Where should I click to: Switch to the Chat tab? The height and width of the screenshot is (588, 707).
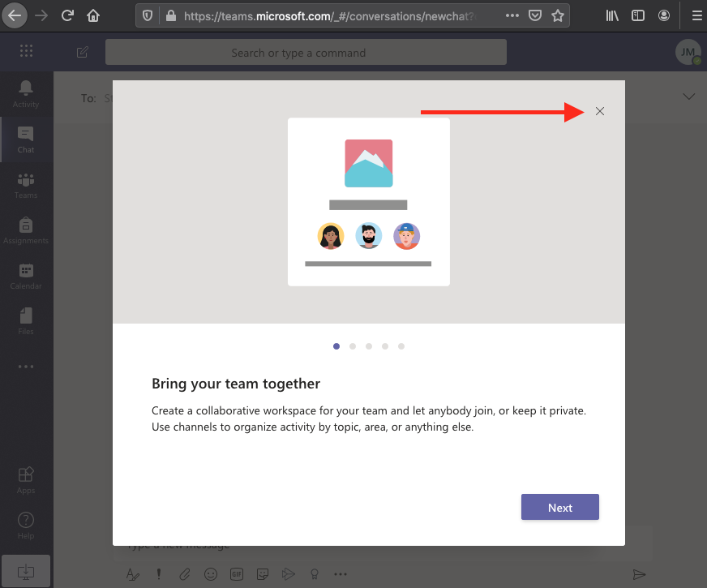point(26,139)
